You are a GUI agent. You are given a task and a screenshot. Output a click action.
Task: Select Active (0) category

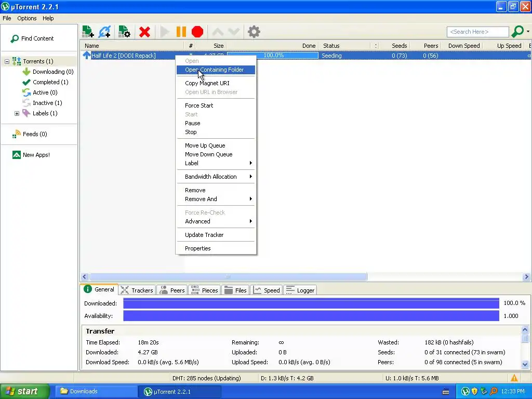[40, 92]
